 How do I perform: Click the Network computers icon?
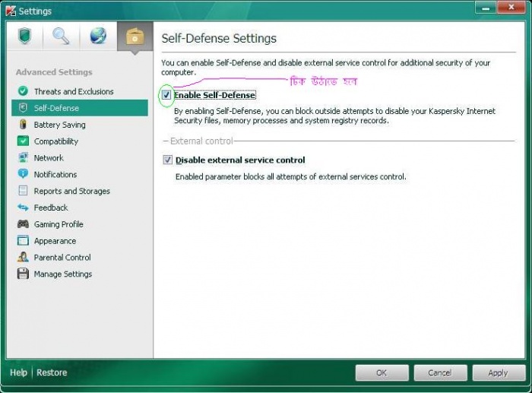23,157
